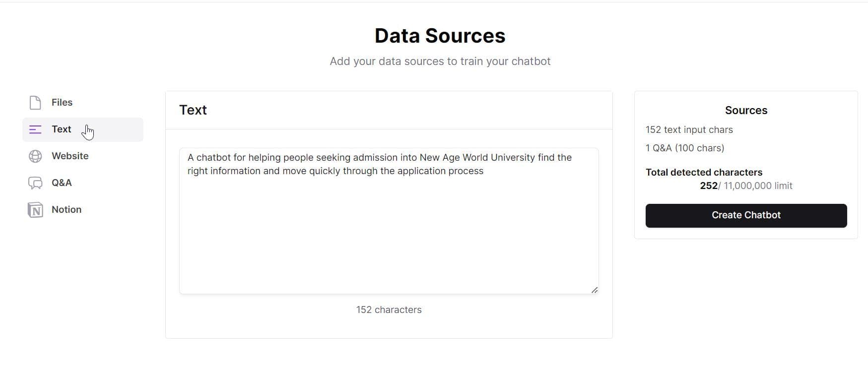Click the 252 character total count
The image size is (868, 371).
click(x=708, y=185)
